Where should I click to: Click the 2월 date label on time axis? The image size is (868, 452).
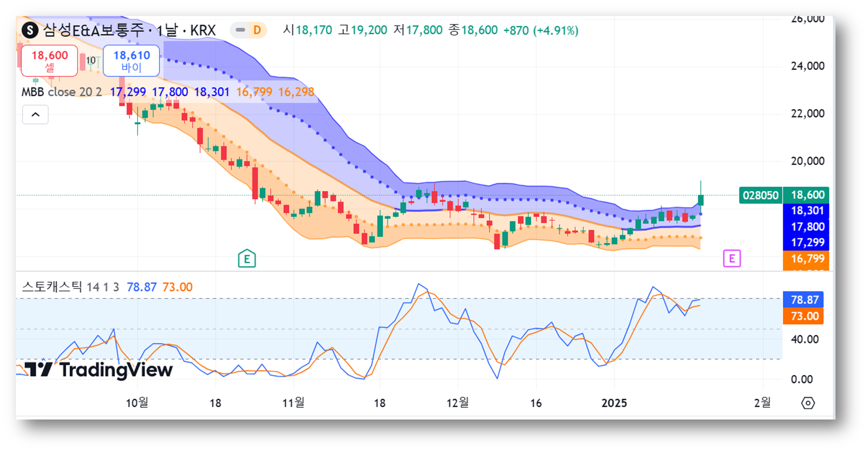pos(762,402)
